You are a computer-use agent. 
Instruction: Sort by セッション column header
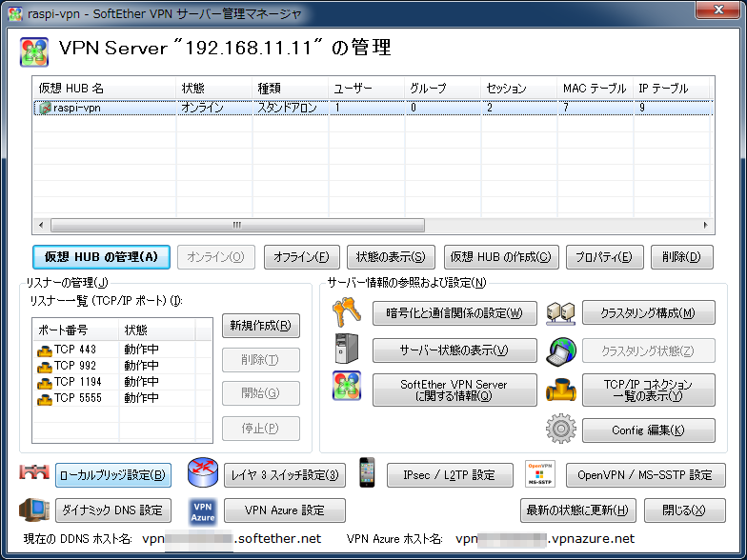coord(518,88)
